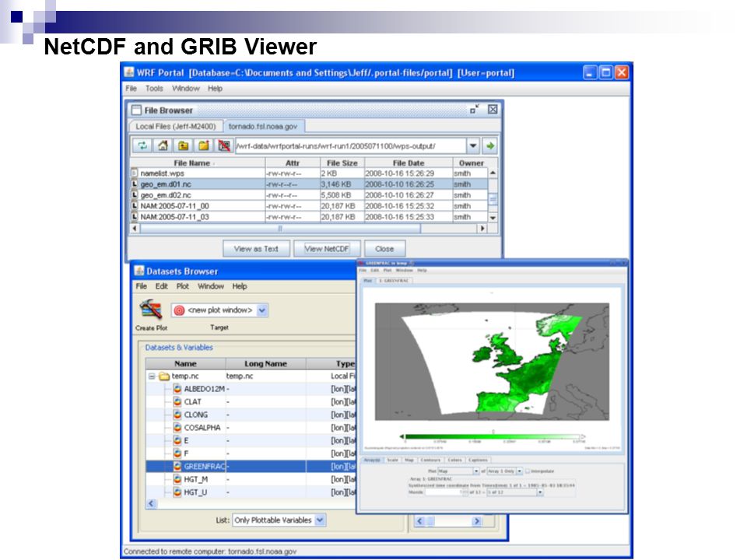Open the Array 1 Only dropdown
This screenshot has height=560, width=747.
tap(520, 471)
